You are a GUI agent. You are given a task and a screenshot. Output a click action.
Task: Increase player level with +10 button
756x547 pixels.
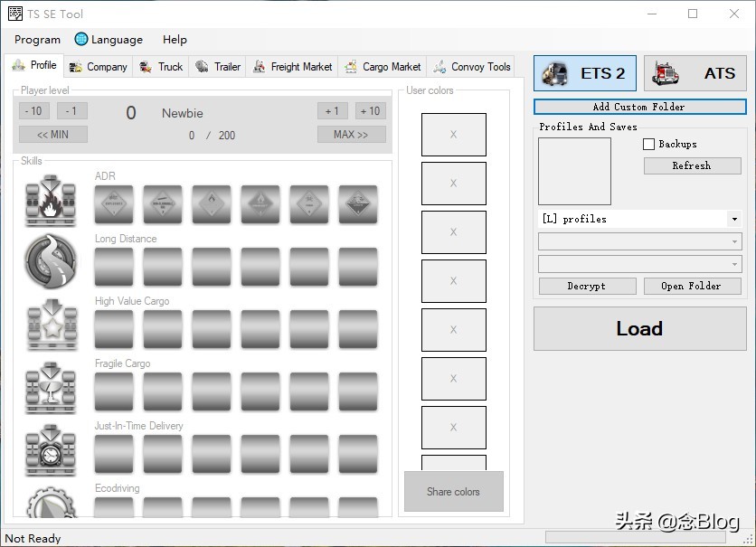(x=370, y=110)
